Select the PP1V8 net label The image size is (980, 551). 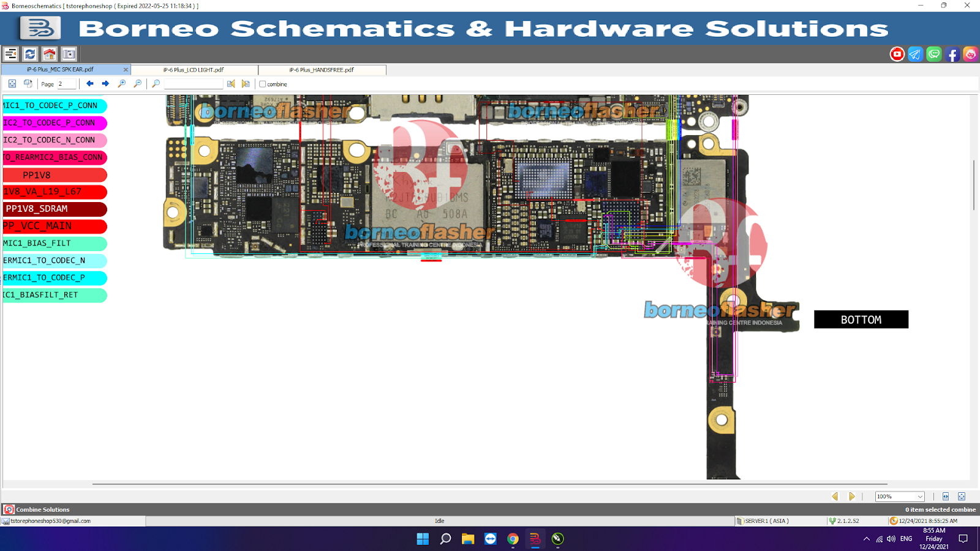55,175
